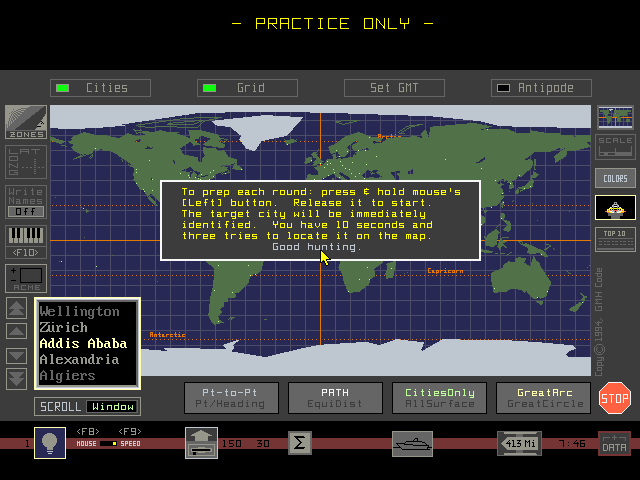This screenshot has width=640, height=480.
Task: Click the house heading indicator icon
Action: coord(201,443)
